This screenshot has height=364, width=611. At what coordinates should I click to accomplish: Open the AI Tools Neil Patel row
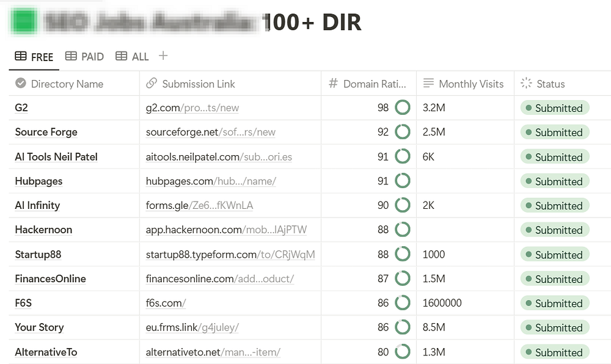56,157
